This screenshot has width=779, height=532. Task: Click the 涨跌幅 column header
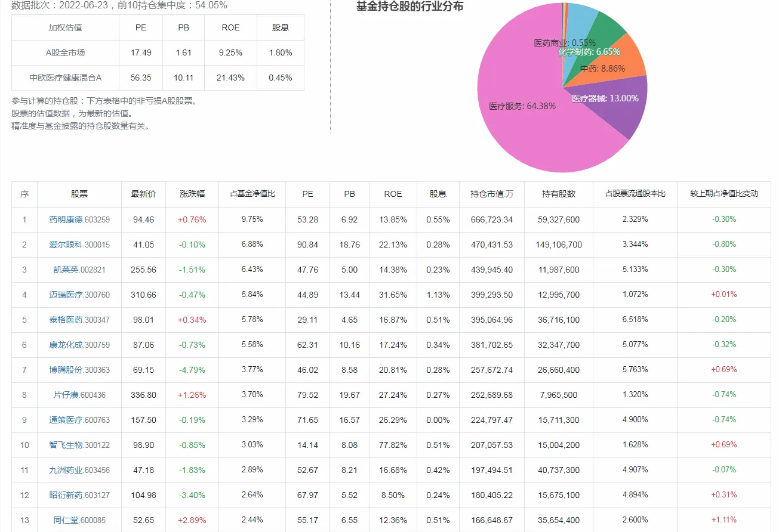click(192, 194)
